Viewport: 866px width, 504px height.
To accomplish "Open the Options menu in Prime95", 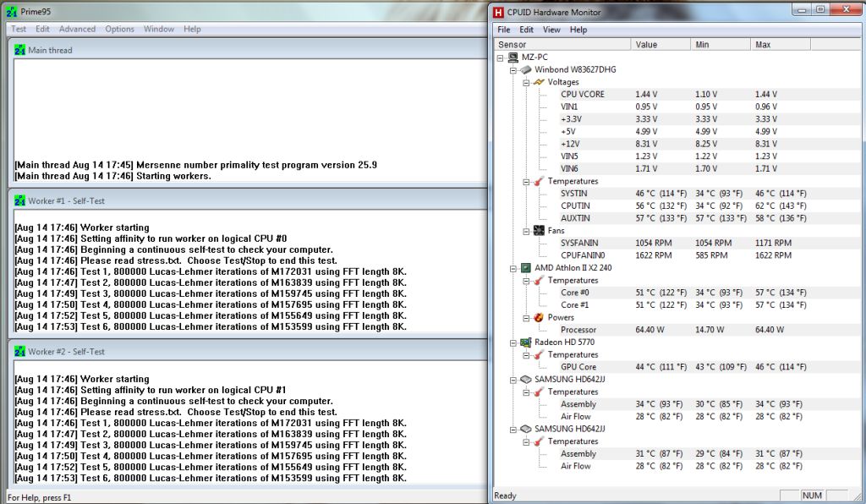I will 120,29.
